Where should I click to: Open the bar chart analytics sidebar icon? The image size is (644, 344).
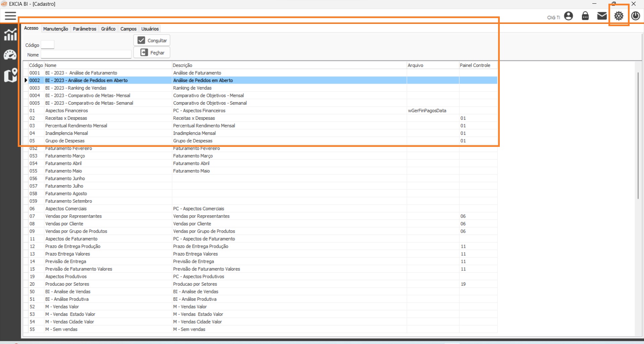[x=10, y=35]
